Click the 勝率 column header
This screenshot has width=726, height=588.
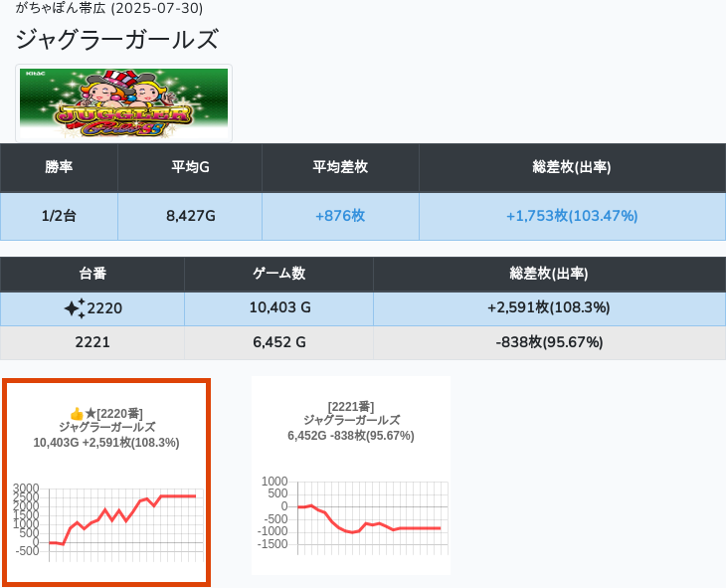pyautogui.click(x=59, y=167)
